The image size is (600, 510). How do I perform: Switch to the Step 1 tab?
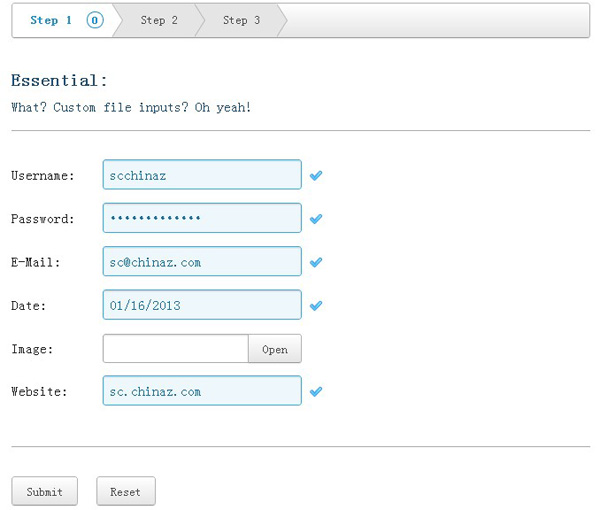click(52, 20)
